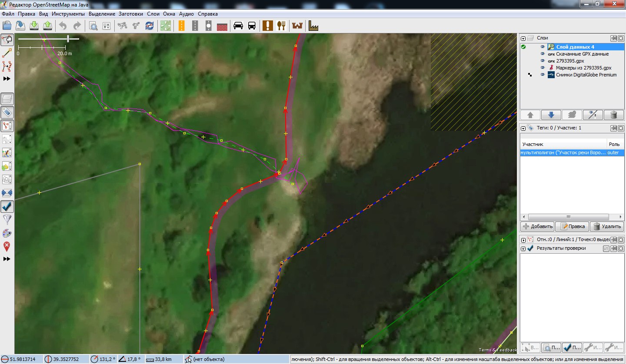The width and height of the screenshot is (626, 364).
Task: Open the Справка menu
Action: 208,14
